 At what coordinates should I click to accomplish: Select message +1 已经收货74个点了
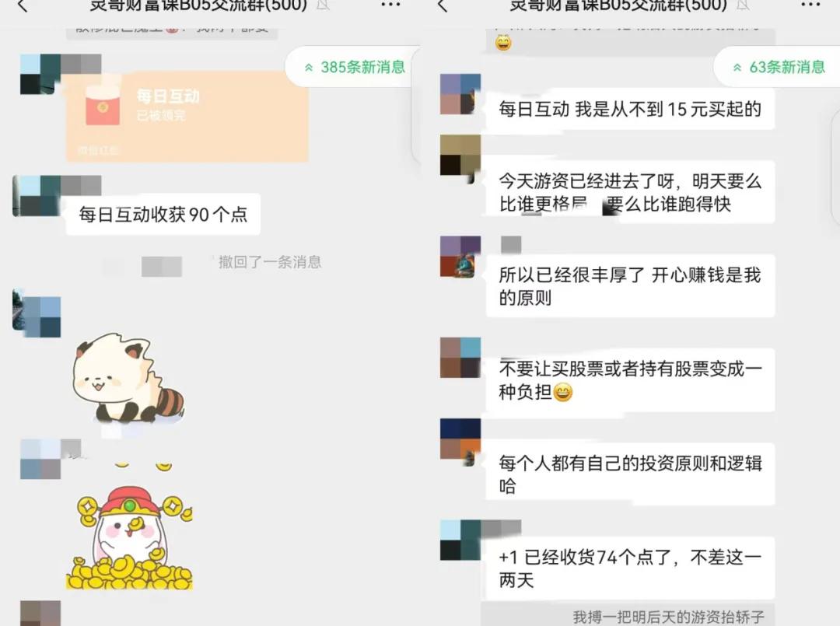[630, 568]
